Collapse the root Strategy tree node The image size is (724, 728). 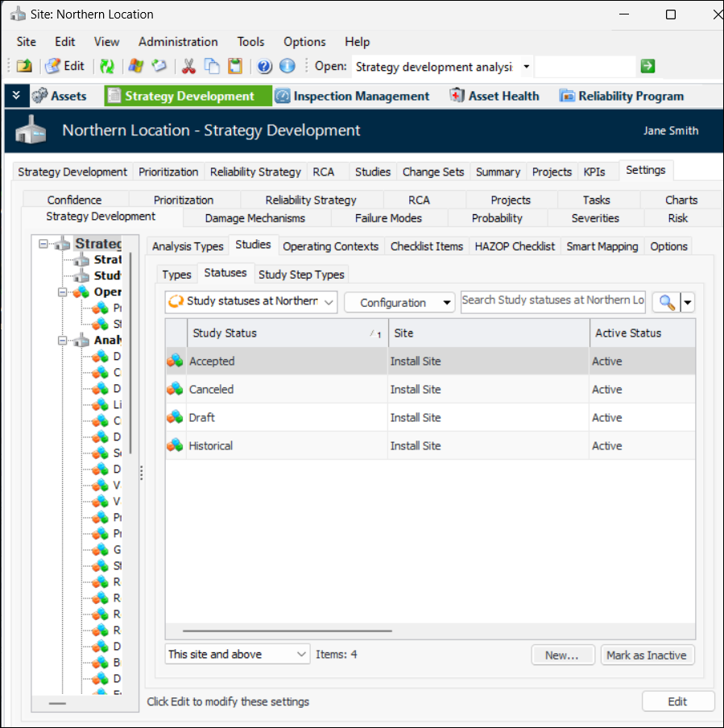[x=44, y=243]
